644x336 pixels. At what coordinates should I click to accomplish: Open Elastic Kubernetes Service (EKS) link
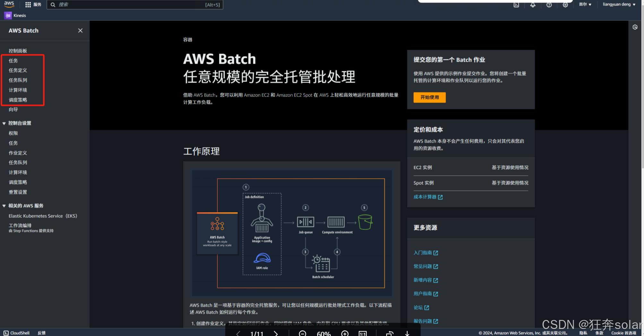pyautogui.click(x=43, y=216)
